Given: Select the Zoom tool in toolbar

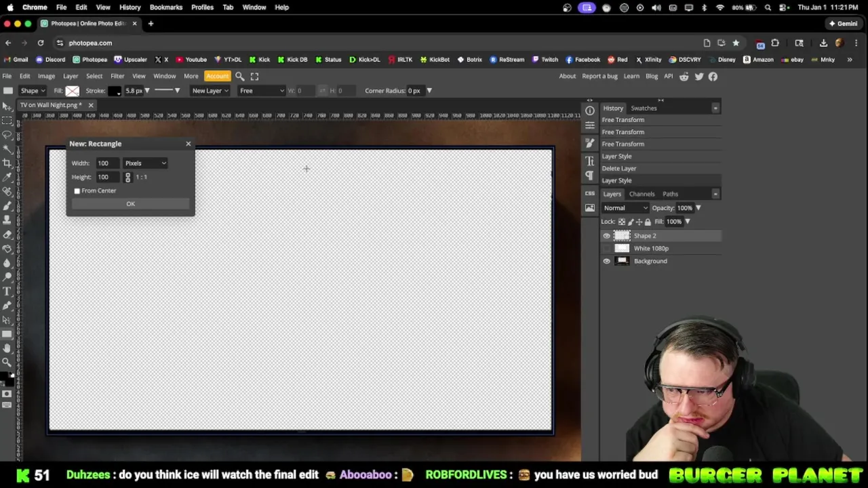Looking at the screenshot, I should [7, 363].
